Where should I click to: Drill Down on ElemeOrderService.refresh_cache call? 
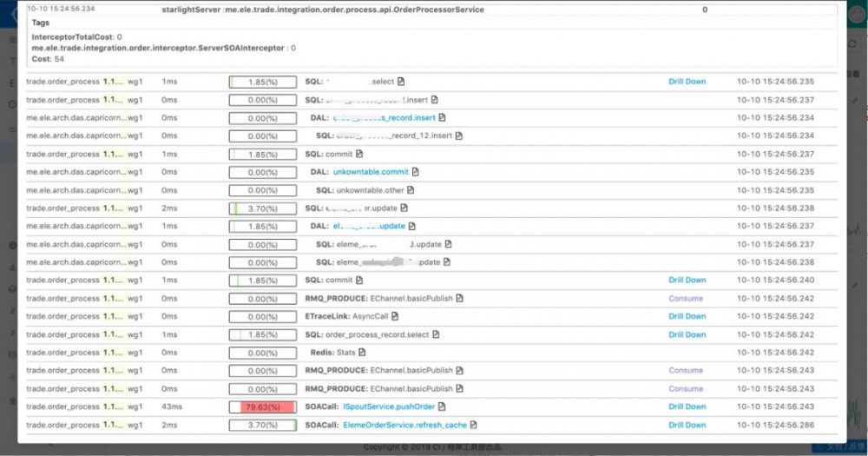click(687, 425)
